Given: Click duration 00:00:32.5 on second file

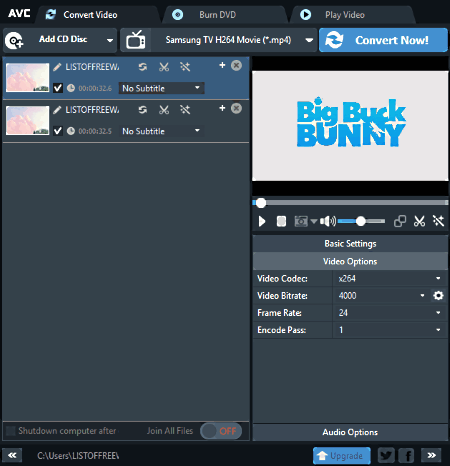Looking at the screenshot, I should (95, 131).
